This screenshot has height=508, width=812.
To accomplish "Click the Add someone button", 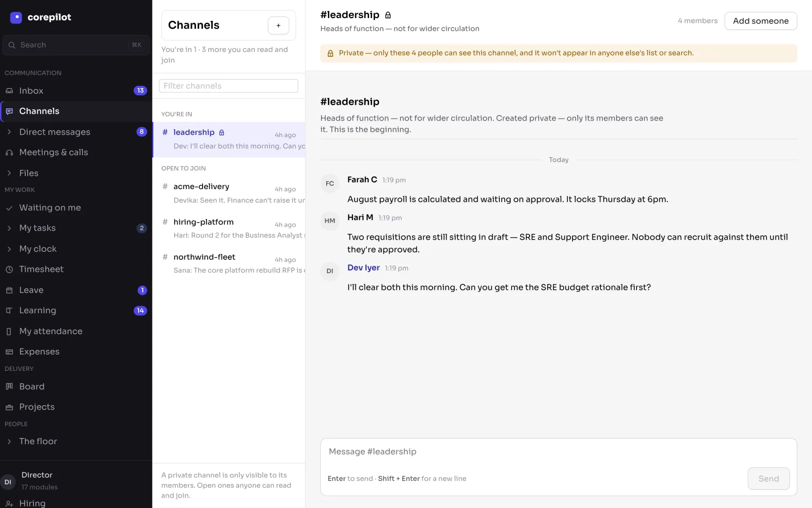I will tap(761, 21).
